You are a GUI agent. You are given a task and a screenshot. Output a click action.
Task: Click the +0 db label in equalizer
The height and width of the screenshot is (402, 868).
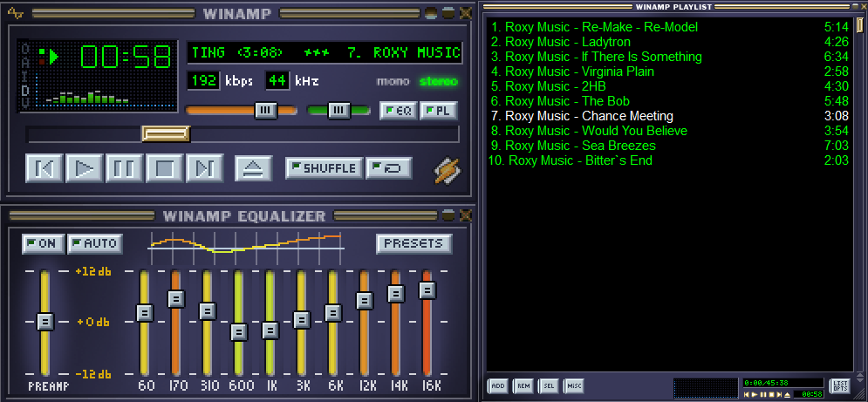94,322
